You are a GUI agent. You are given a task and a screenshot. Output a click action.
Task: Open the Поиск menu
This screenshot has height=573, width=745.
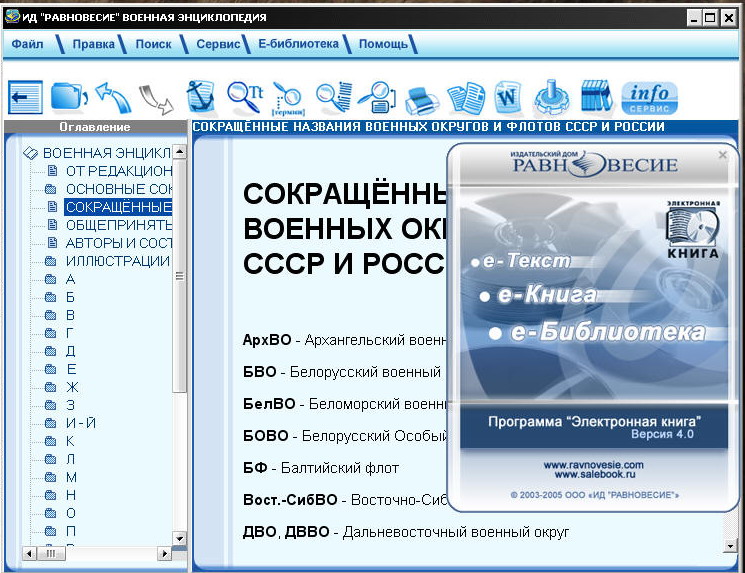(x=153, y=44)
